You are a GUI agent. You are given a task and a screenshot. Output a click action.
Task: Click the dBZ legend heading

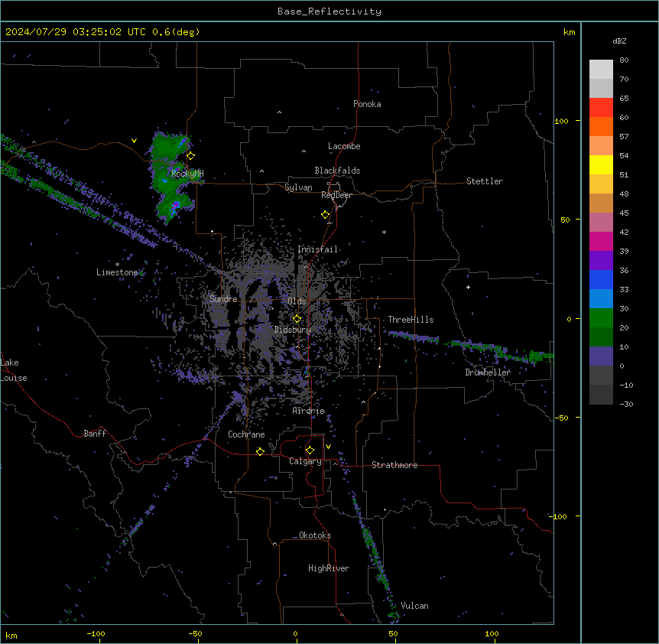[x=619, y=41]
